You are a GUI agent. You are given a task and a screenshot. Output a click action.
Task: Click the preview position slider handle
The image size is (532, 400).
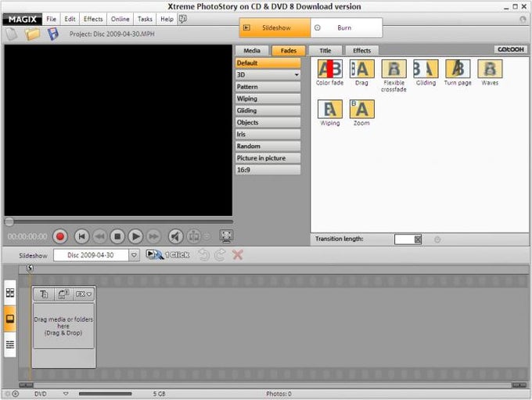9,222
